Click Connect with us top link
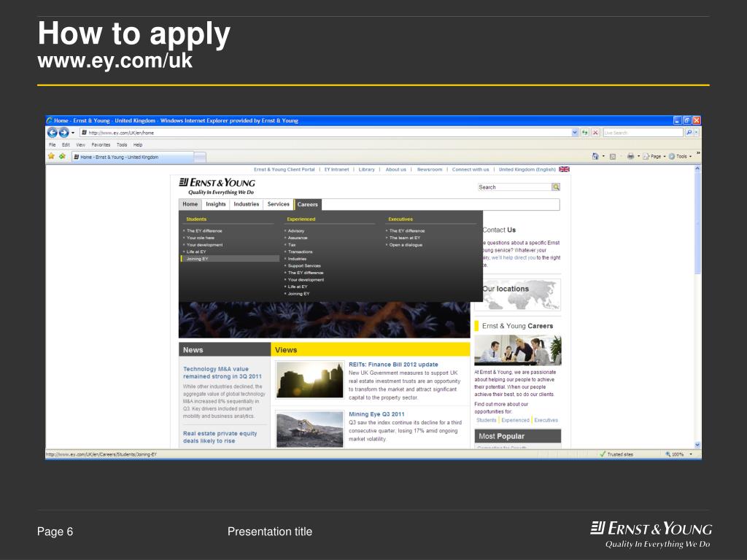 [471, 169]
